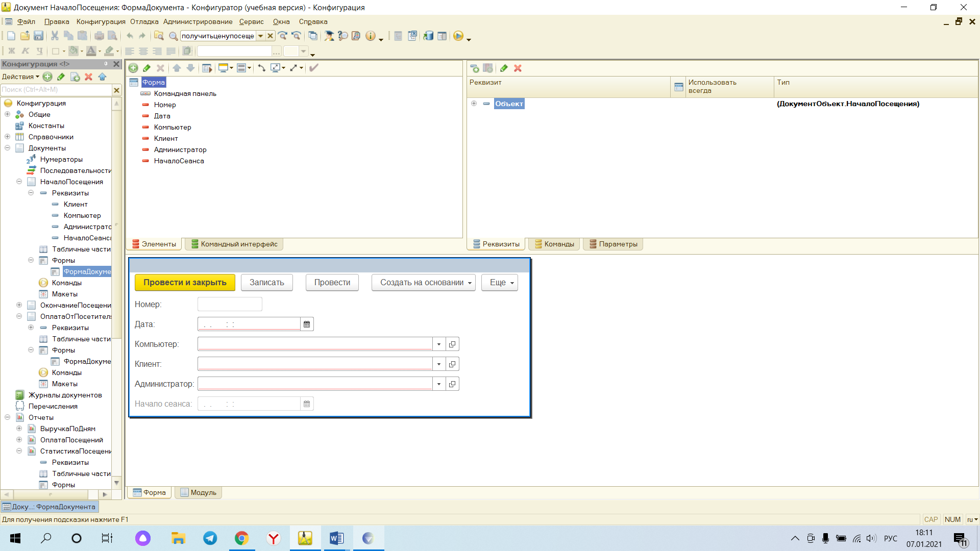The image size is (980, 551).
Task: Click the calendar icon next to Дата field
Action: coord(307,324)
